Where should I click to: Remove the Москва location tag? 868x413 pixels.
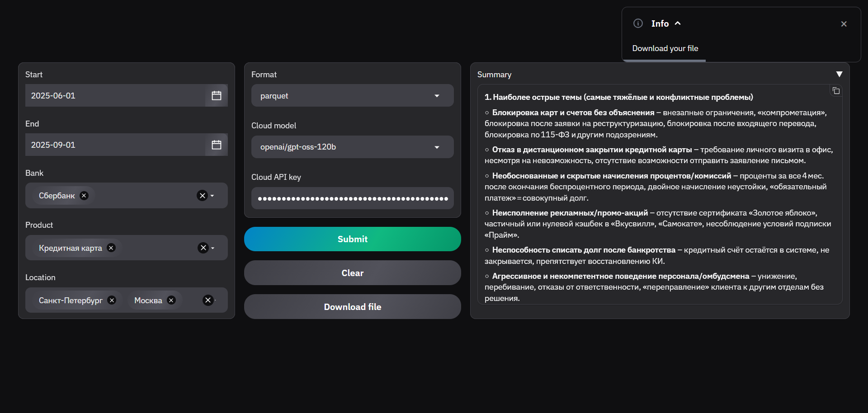tap(171, 300)
